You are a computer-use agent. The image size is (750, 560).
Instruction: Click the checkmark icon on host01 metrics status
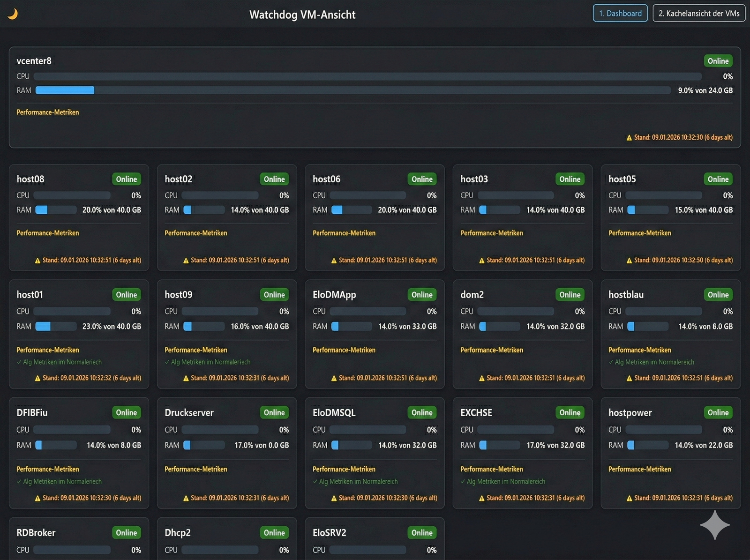[19, 362]
